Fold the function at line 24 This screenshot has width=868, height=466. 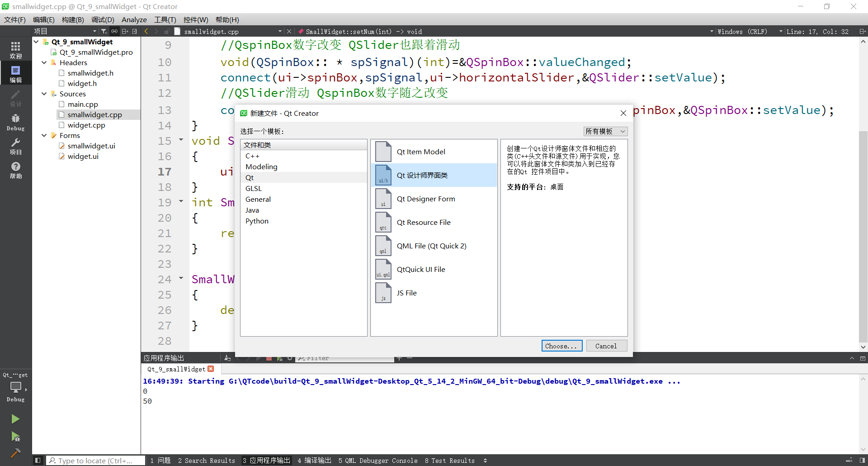pos(181,278)
